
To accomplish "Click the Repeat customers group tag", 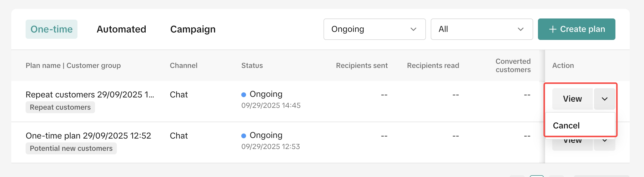I will click(x=60, y=107).
